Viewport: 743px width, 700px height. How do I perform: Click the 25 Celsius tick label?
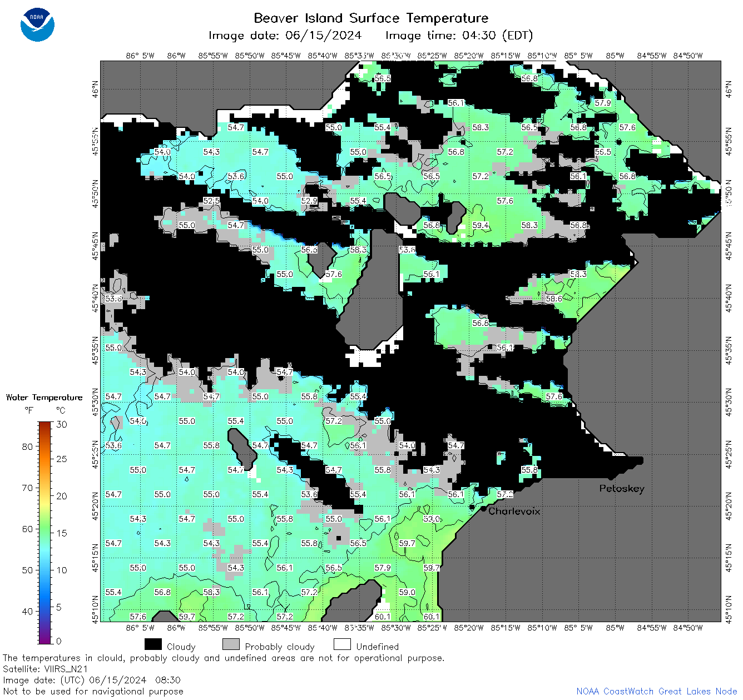[62, 459]
